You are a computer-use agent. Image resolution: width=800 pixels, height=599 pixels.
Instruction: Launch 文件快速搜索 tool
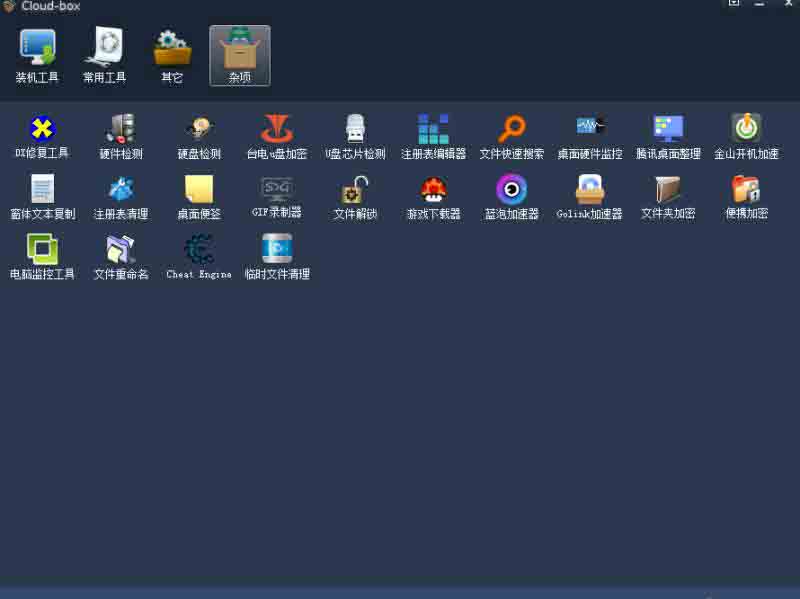(x=511, y=137)
